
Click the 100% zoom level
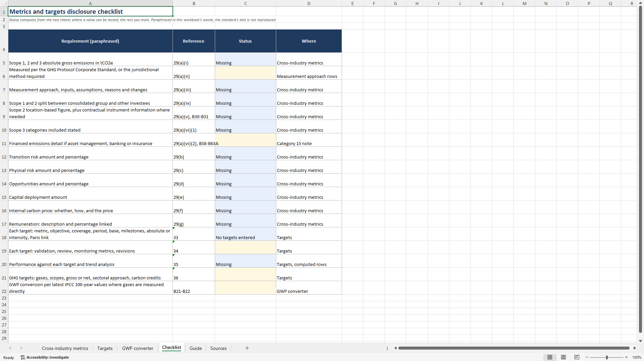[637, 357]
